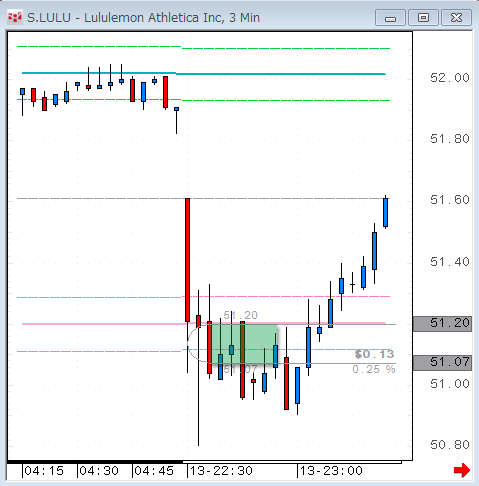Minimize the S.LULU chart window
Viewport: 479px width, 486px height.
pos(390,18)
